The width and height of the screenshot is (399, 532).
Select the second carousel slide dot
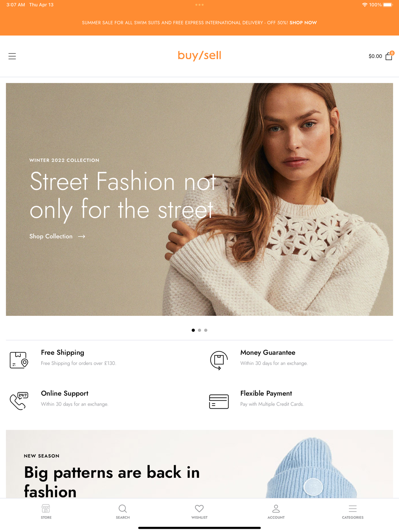(x=199, y=330)
